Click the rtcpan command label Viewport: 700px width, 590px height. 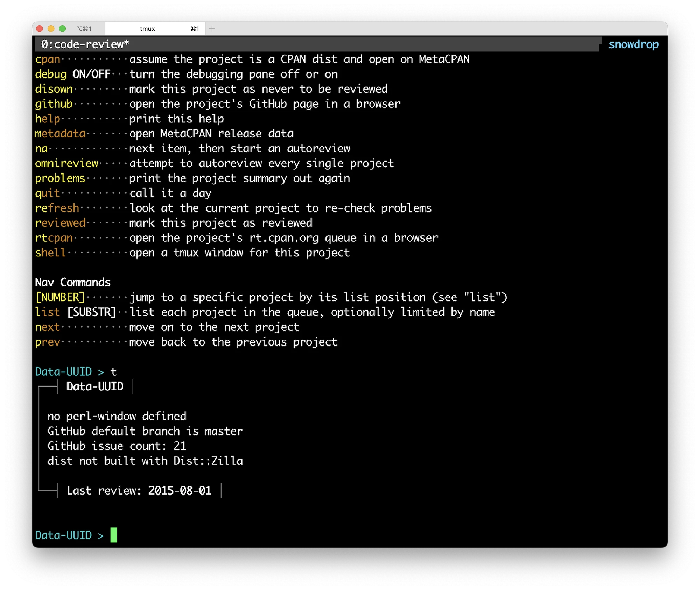[54, 237]
